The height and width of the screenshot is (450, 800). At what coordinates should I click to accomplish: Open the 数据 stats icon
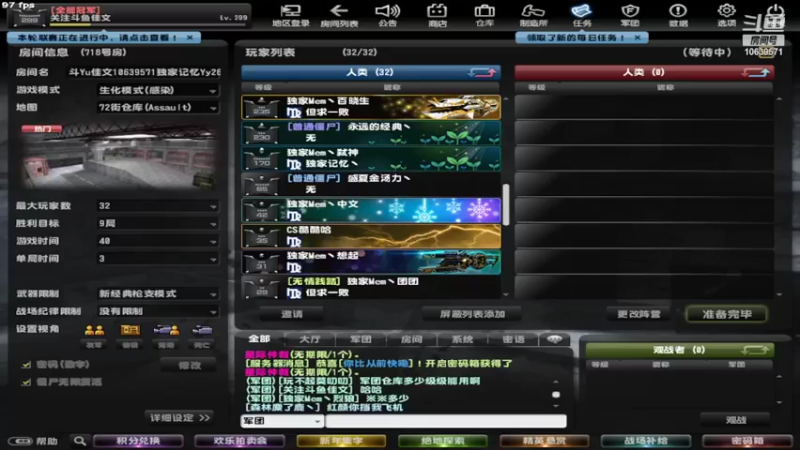coord(678,15)
